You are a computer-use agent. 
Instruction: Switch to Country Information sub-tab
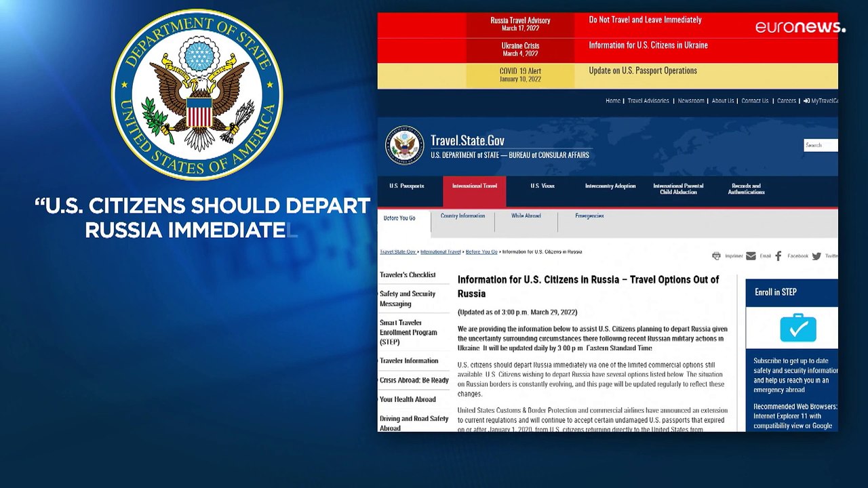462,216
